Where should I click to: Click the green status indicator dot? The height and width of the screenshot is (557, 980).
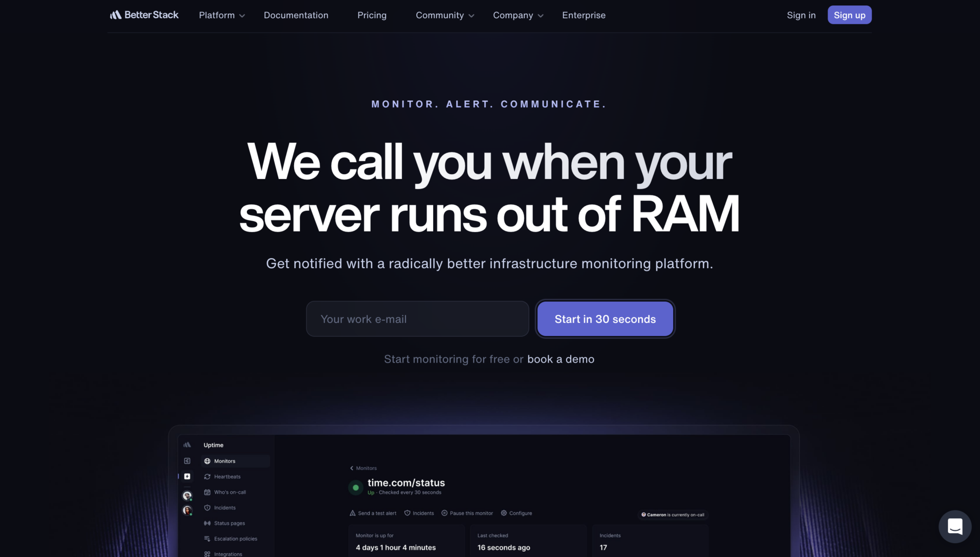(355, 488)
